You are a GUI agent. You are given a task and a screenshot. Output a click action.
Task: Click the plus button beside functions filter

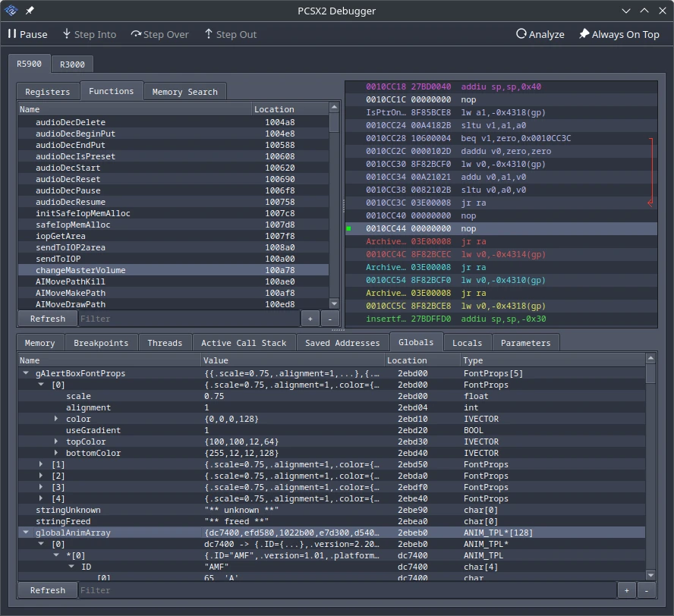tap(310, 319)
